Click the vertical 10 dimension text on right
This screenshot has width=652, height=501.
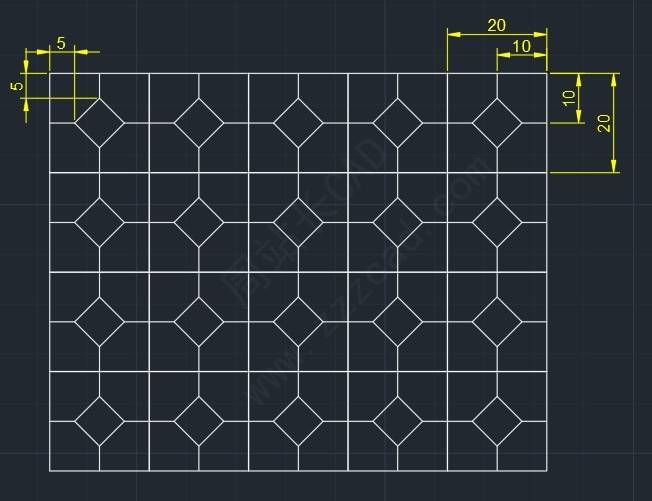click(x=569, y=98)
